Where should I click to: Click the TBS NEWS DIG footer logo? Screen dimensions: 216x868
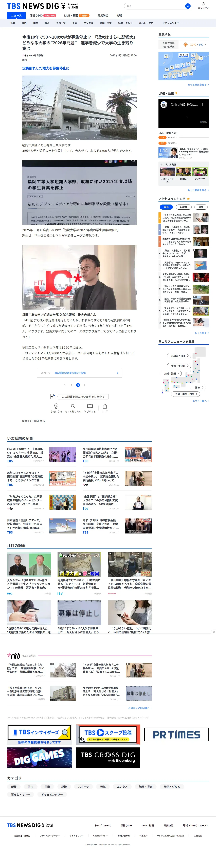click(30, 825)
